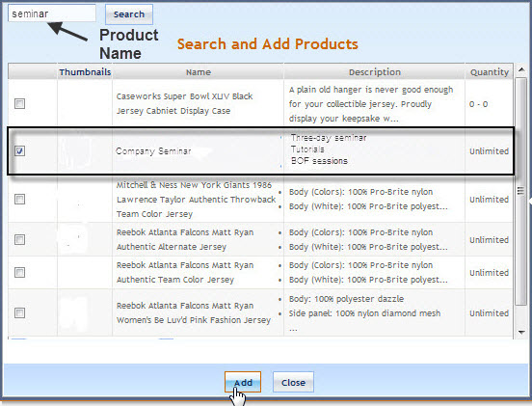Uncheck the Company Seminar checkbox
The image size is (532, 406).
pyautogui.click(x=19, y=150)
